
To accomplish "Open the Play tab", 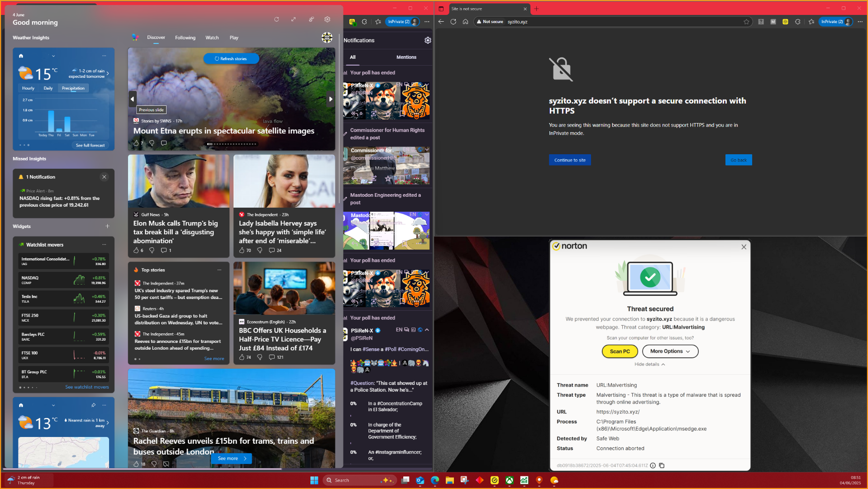I will (234, 38).
